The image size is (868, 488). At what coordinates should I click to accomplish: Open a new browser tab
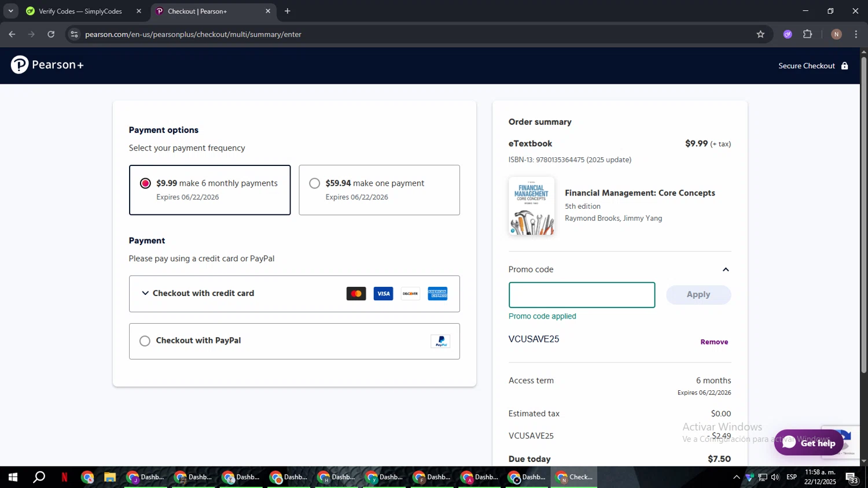[288, 11]
